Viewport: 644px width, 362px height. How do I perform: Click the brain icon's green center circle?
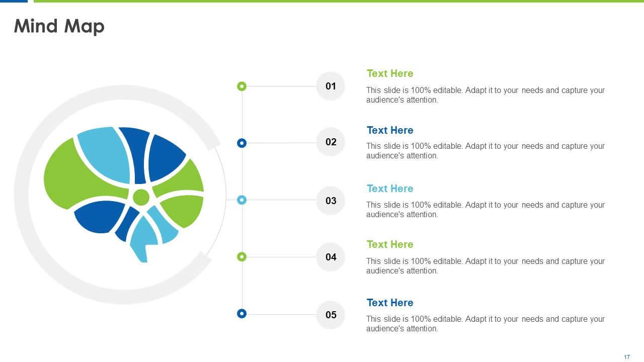(141, 198)
